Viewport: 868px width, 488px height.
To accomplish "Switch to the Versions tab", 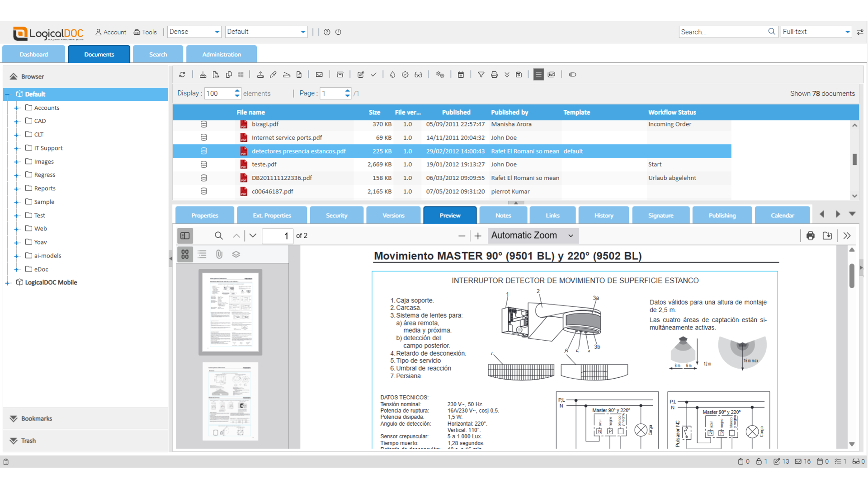I will 393,216.
